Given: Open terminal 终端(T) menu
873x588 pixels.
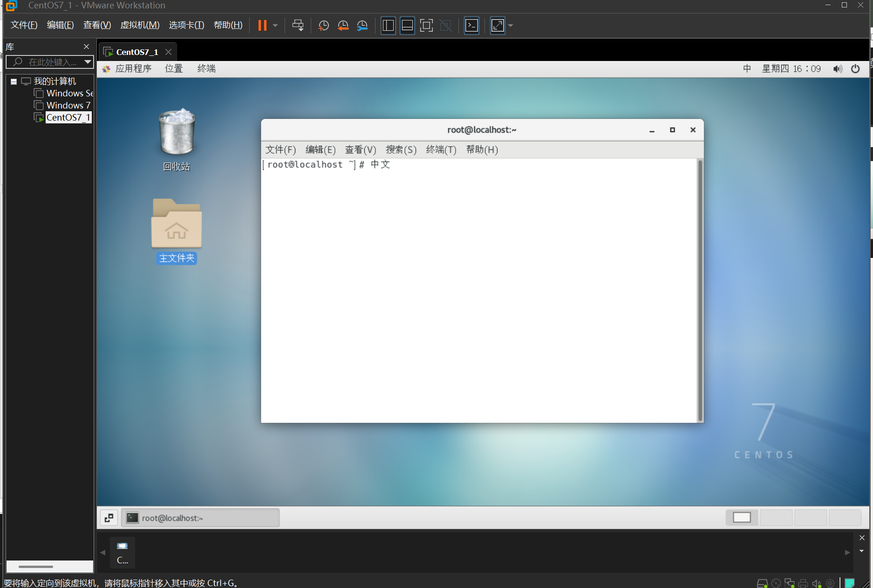Looking at the screenshot, I should click(441, 149).
